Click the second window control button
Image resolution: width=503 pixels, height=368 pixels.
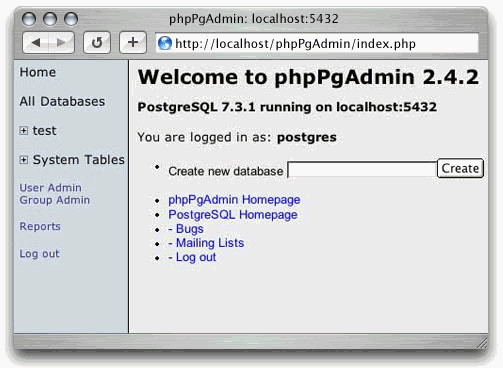coord(50,19)
